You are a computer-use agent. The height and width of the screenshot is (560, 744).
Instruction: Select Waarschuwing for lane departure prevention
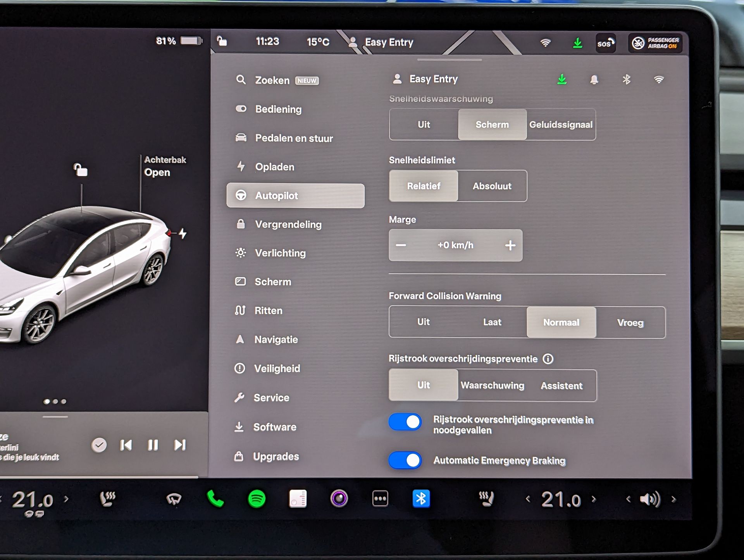coord(492,386)
